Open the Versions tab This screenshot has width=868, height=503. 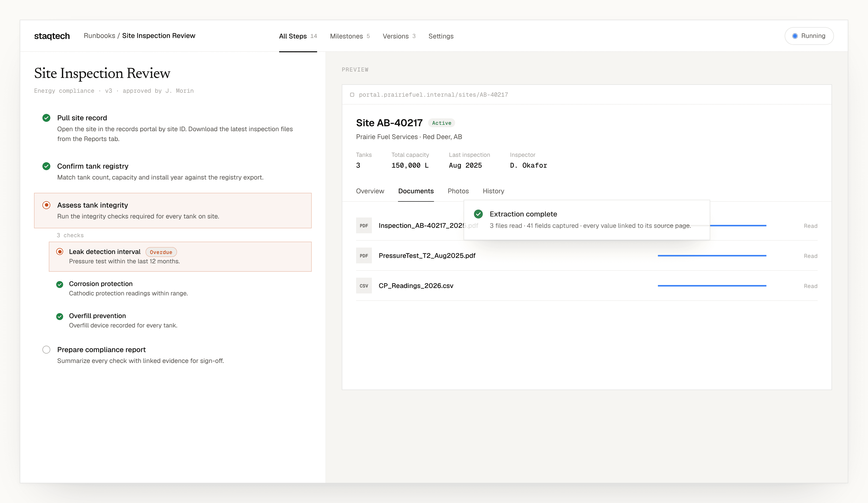[x=399, y=36]
